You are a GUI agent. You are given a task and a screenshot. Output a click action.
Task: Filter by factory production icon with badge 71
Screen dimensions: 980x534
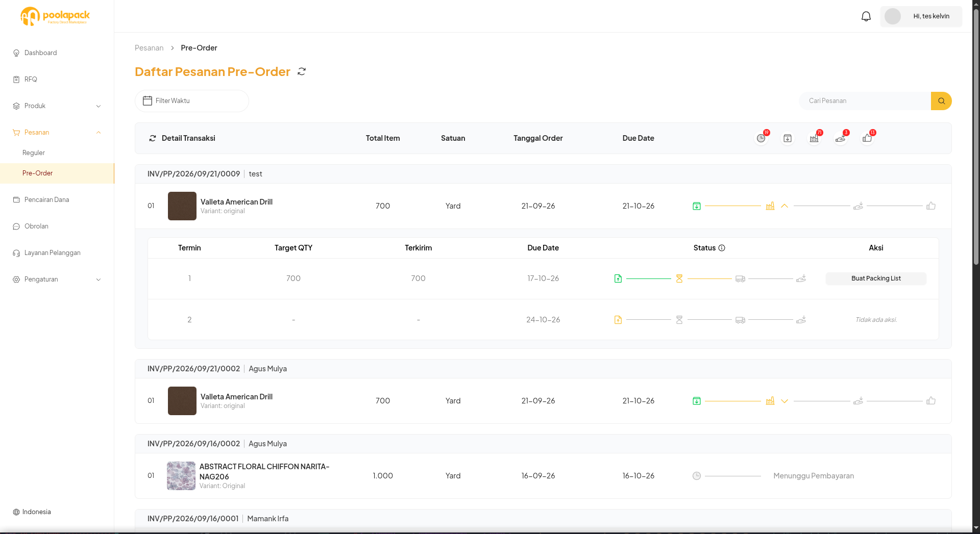(814, 138)
